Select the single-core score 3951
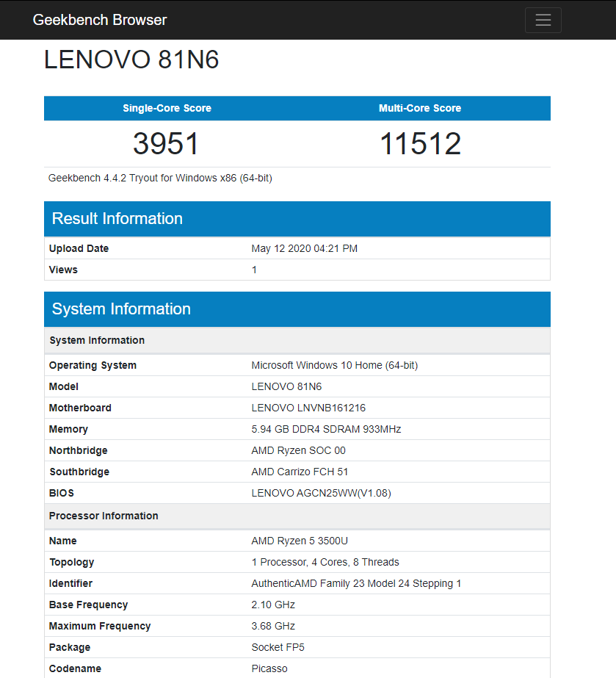This screenshot has height=678, width=616. (166, 143)
